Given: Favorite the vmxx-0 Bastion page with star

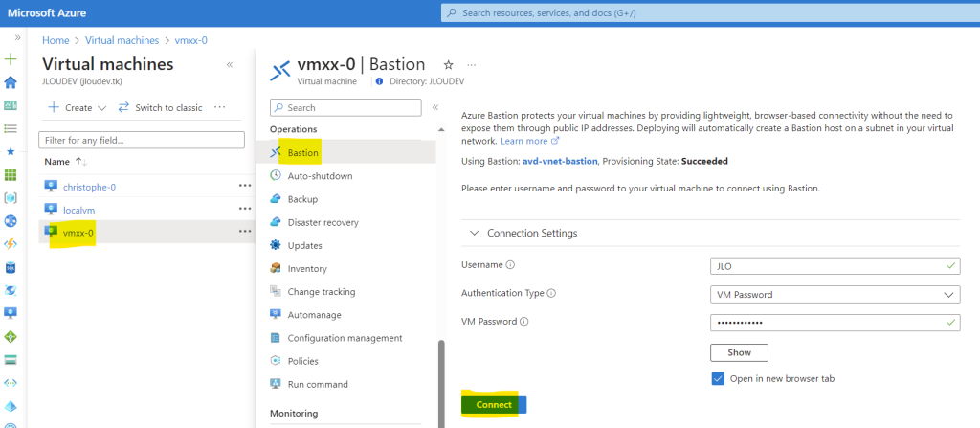Looking at the screenshot, I should [448, 64].
